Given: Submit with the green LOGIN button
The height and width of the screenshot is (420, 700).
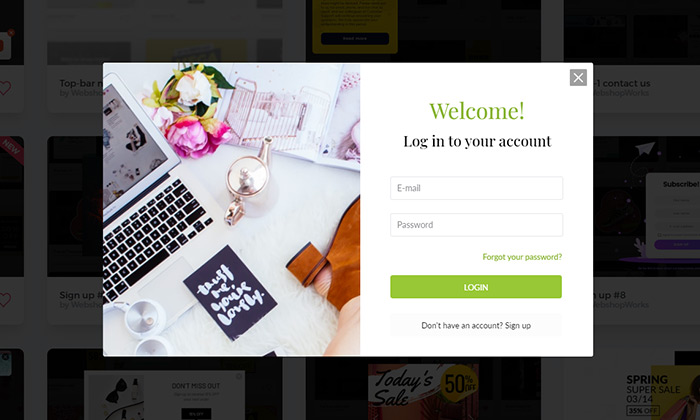Looking at the screenshot, I should point(476,287).
